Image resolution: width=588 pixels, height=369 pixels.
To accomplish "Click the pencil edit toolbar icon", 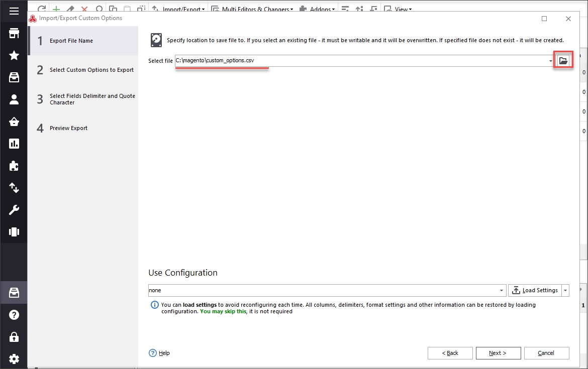I will click(x=70, y=9).
